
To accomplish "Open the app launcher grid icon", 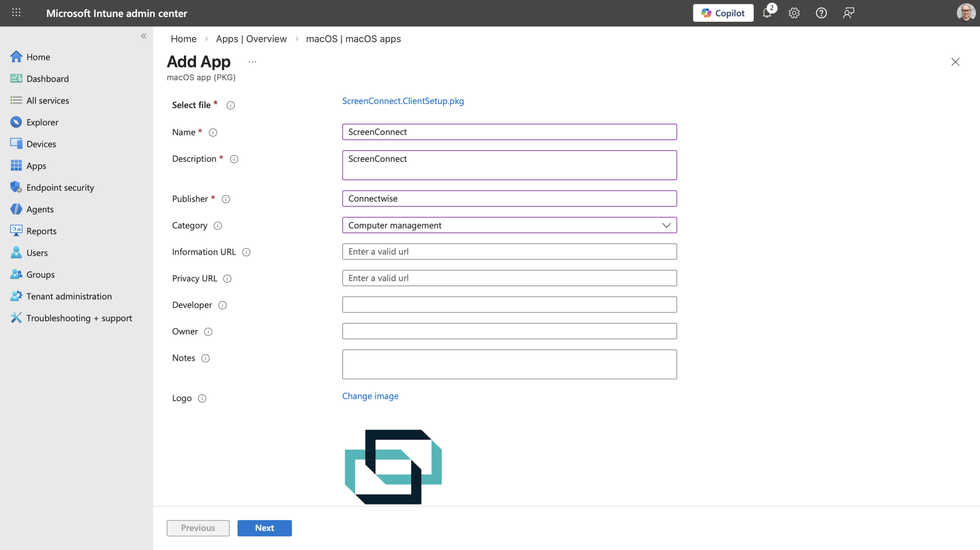I will click(x=16, y=13).
